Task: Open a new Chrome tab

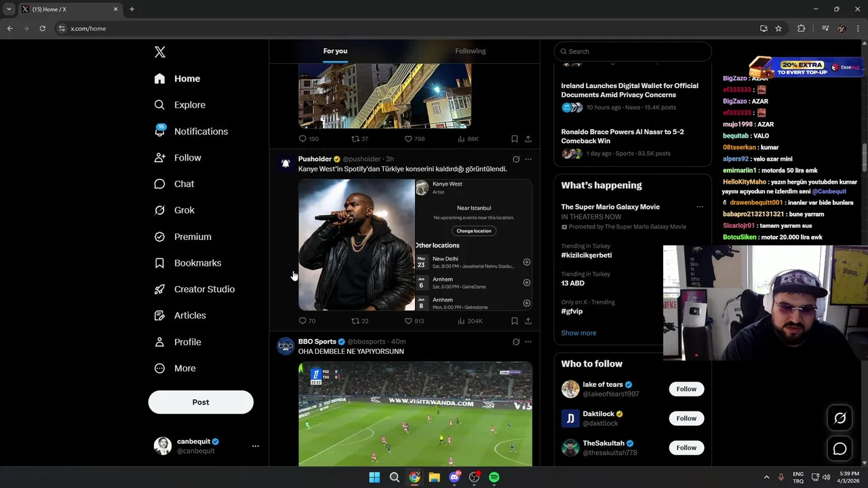Action: [132, 9]
